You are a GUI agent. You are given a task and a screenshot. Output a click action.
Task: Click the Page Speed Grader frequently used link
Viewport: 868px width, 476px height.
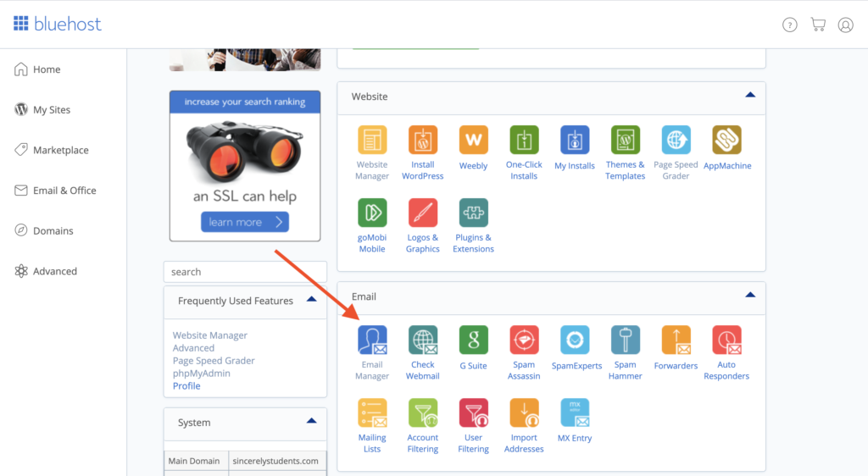pyautogui.click(x=214, y=361)
